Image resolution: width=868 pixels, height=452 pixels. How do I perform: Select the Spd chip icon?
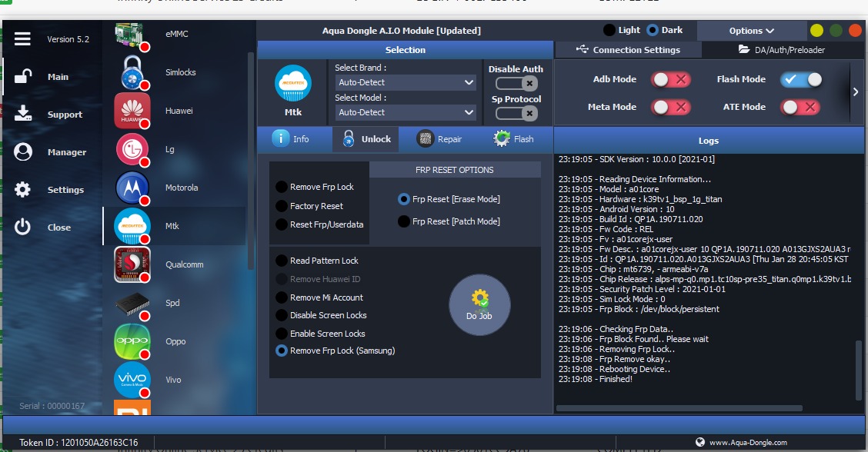tap(132, 303)
